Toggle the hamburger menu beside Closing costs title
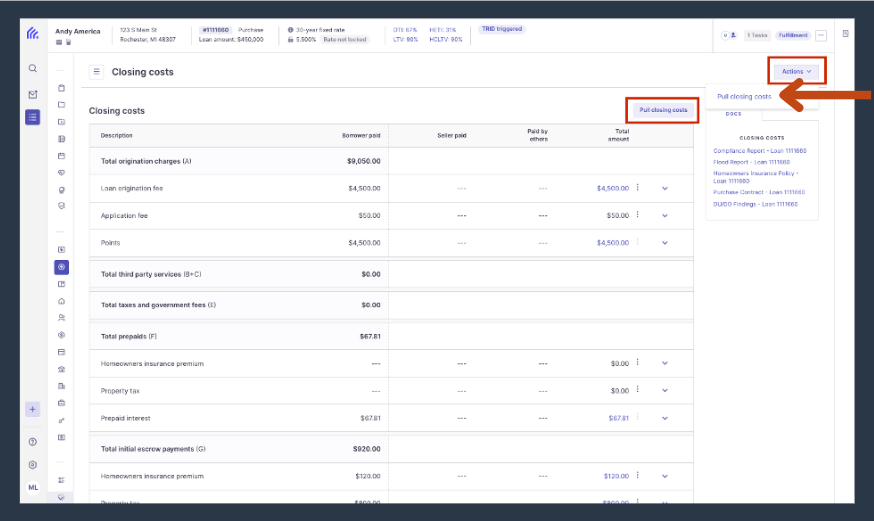The image size is (874, 521). coord(96,72)
